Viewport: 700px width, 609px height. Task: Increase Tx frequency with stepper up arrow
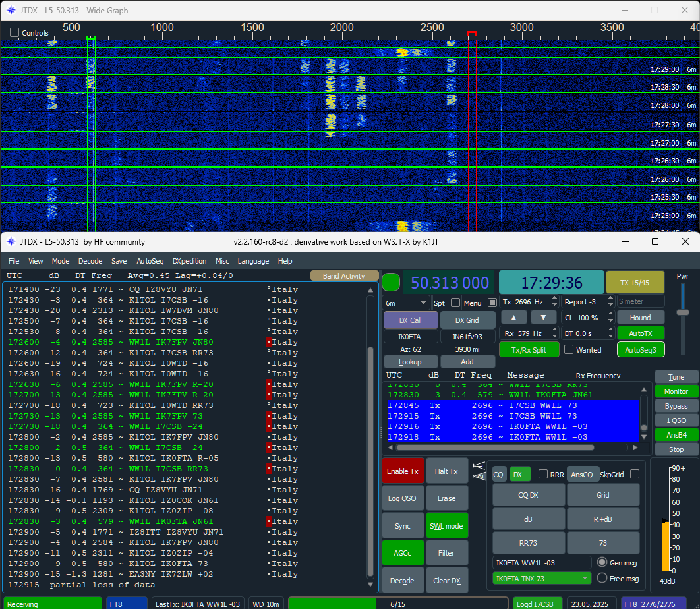[554, 299]
